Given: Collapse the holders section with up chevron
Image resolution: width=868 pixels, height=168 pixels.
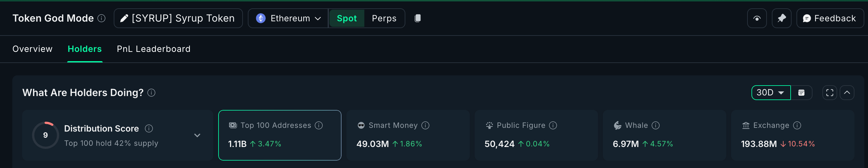Looking at the screenshot, I should tap(847, 93).
